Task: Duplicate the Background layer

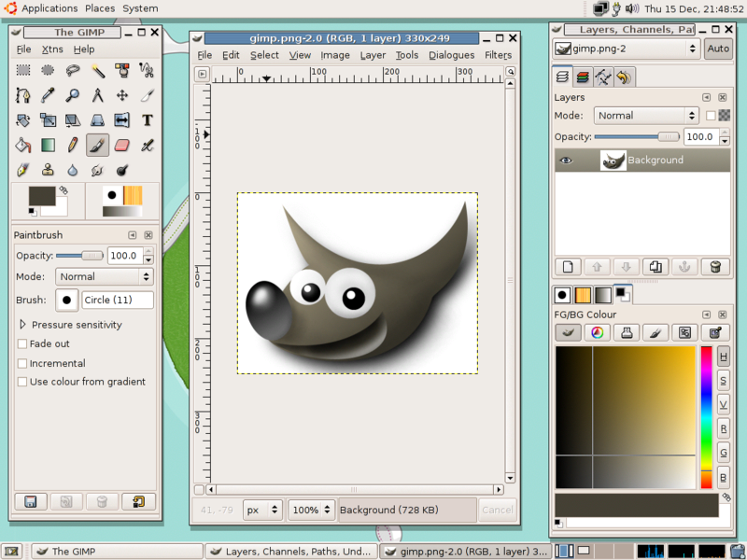Action: tap(655, 267)
